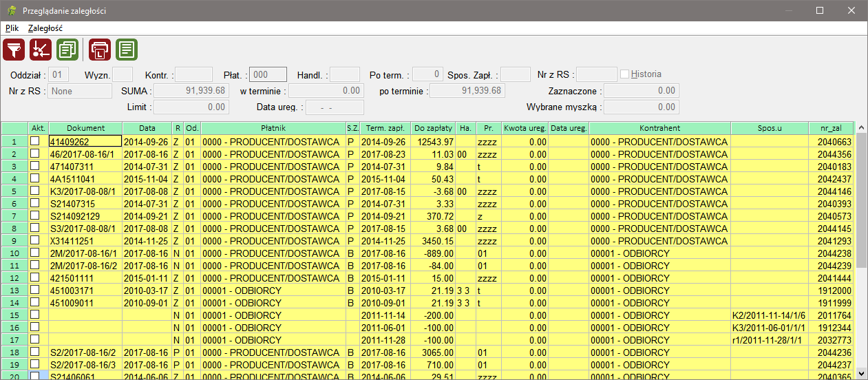Image resolution: width=868 pixels, height=380 pixels.
Task: Check Akt. box for document 471407311
Action: [35, 166]
